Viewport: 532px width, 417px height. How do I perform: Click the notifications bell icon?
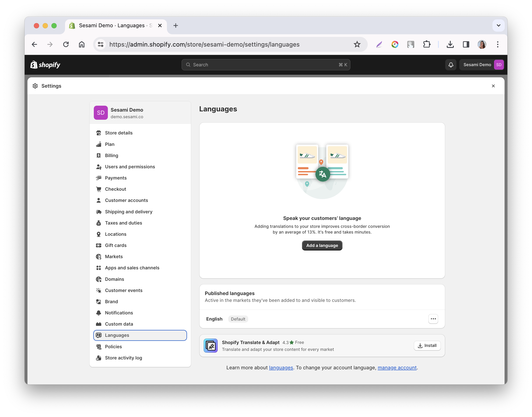451,65
